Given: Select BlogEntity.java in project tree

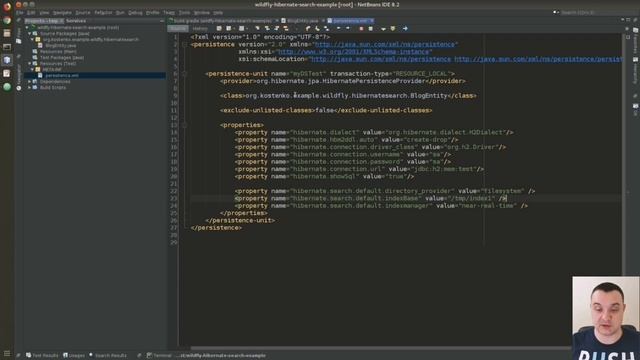Looking at the screenshot, I should coord(60,46).
